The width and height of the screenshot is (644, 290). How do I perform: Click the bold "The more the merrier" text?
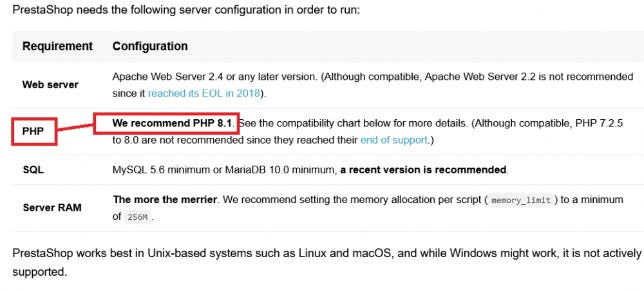click(166, 200)
